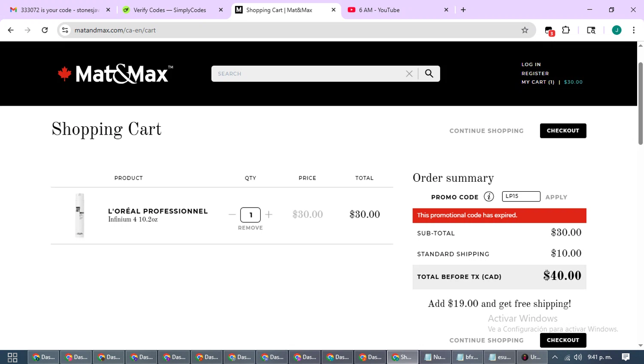Click the top CHECKOUT button
This screenshot has height=364, width=644.
pyautogui.click(x=563, y=131)
